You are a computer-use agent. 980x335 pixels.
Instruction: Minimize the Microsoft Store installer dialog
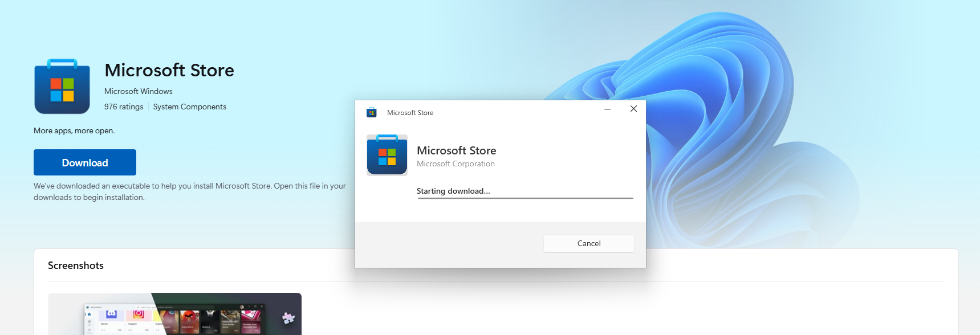(607, 109)
